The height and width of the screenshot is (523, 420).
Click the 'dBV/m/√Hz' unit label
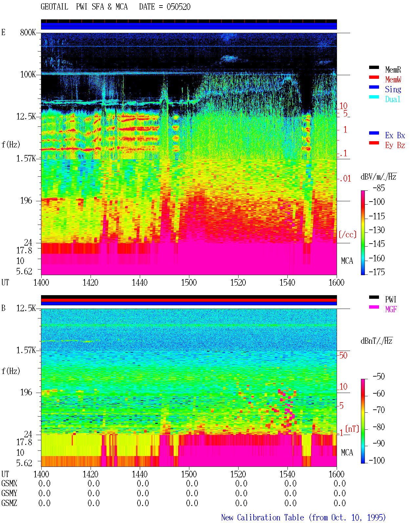click(x=379, y=177)
